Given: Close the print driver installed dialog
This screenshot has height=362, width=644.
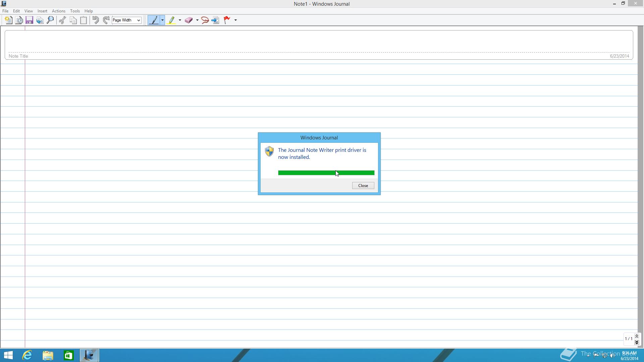Looking at the screenshot, I should (x=363, y=186).
